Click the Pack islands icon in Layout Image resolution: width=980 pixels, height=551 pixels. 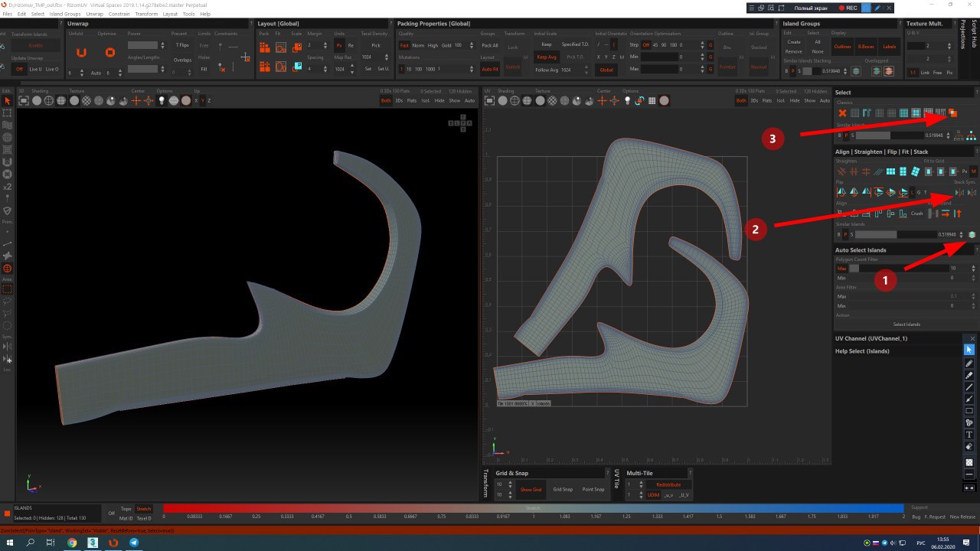tap(264, 47)
